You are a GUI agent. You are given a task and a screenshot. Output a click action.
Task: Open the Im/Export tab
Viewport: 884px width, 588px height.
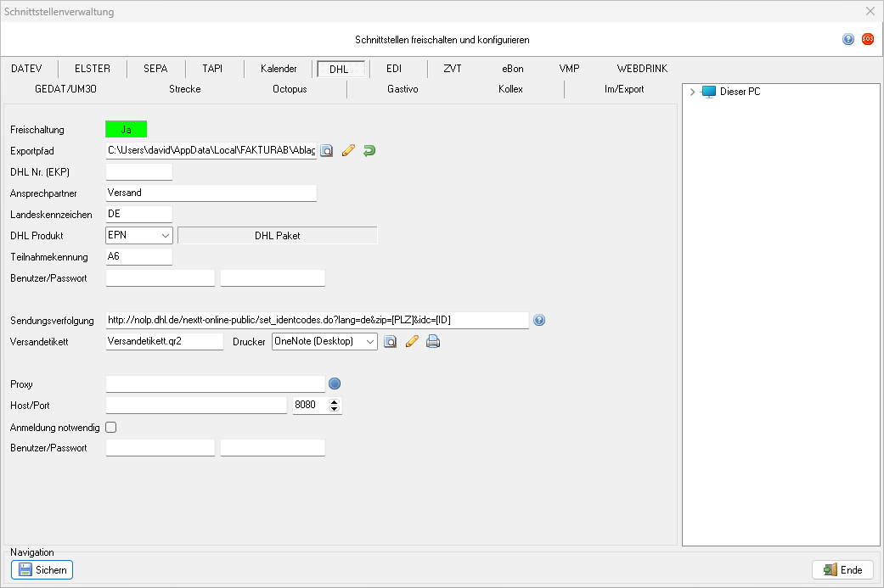[623, 89]
